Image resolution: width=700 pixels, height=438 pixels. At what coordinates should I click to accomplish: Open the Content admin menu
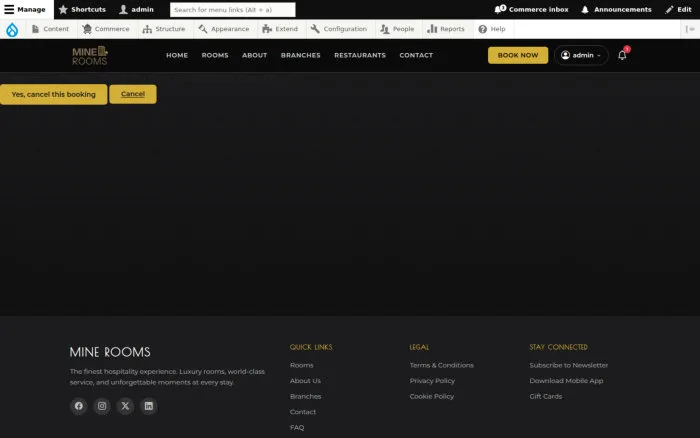(x=50, y=29)
